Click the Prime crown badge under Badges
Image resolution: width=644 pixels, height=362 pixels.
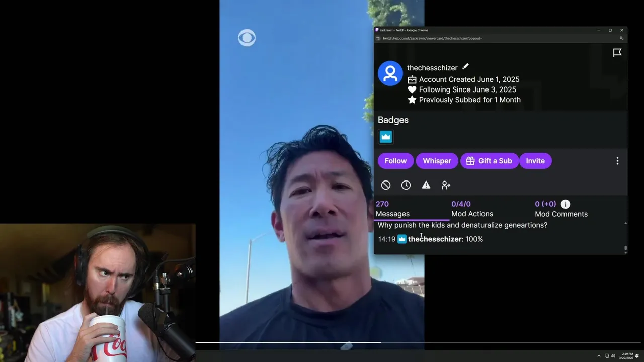point(386,137)
